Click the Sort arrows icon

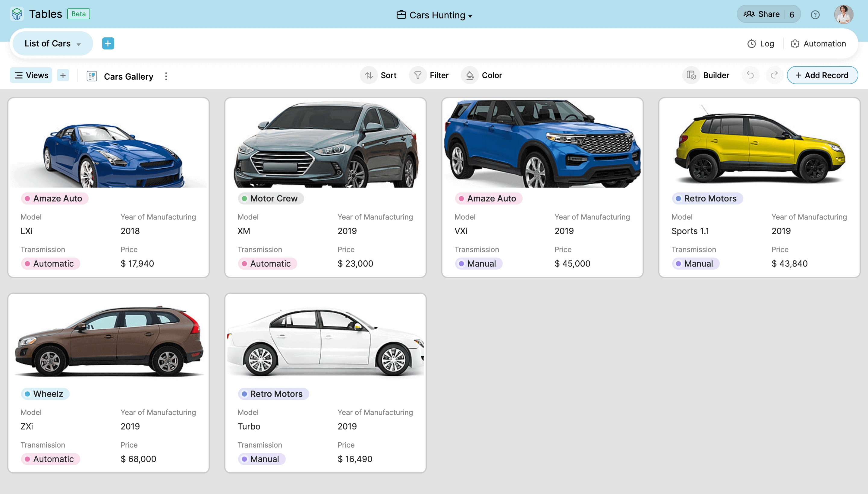click(369, 75)
